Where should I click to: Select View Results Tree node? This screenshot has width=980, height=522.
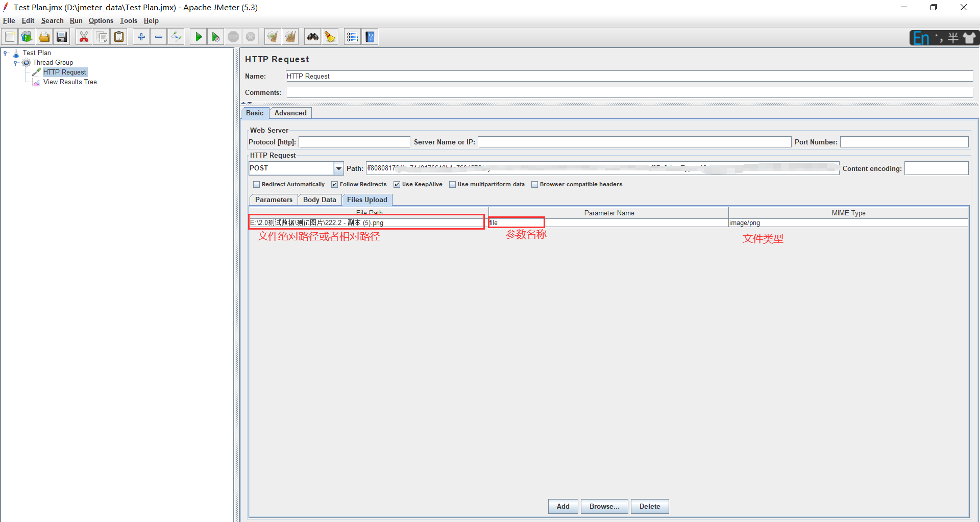(70, 82)
